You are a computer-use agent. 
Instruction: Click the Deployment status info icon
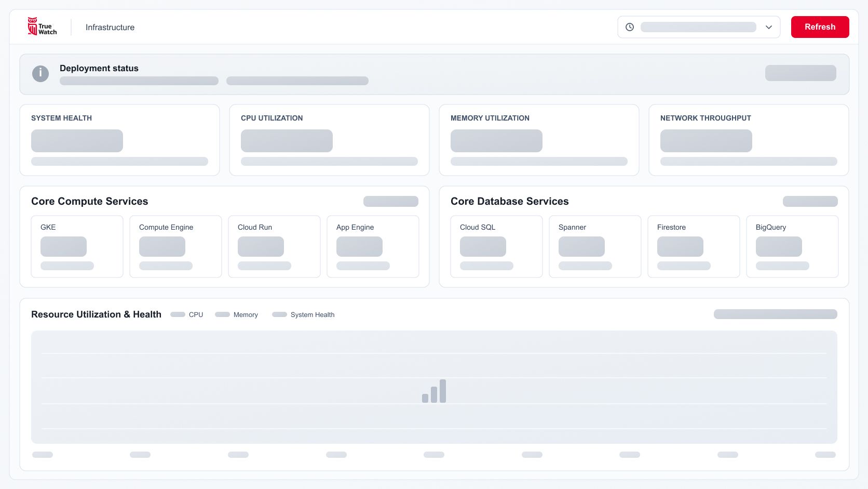coord(40,74)
